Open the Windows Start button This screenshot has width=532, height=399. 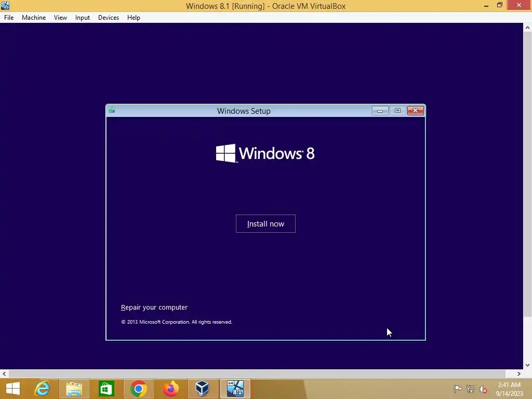pos(13,389)
